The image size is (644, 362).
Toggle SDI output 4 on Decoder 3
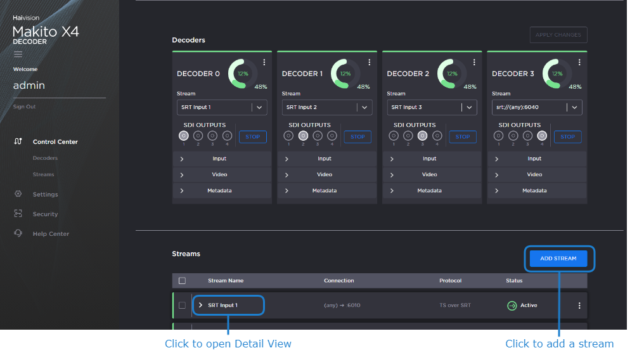pyautogui.click(x=542, y=136)
